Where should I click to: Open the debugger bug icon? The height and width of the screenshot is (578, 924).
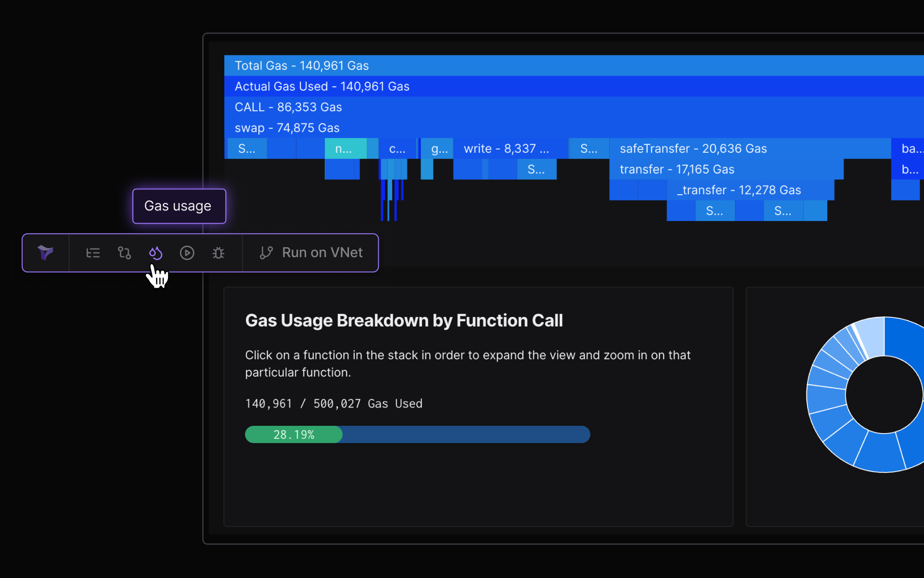pos(218,253)
